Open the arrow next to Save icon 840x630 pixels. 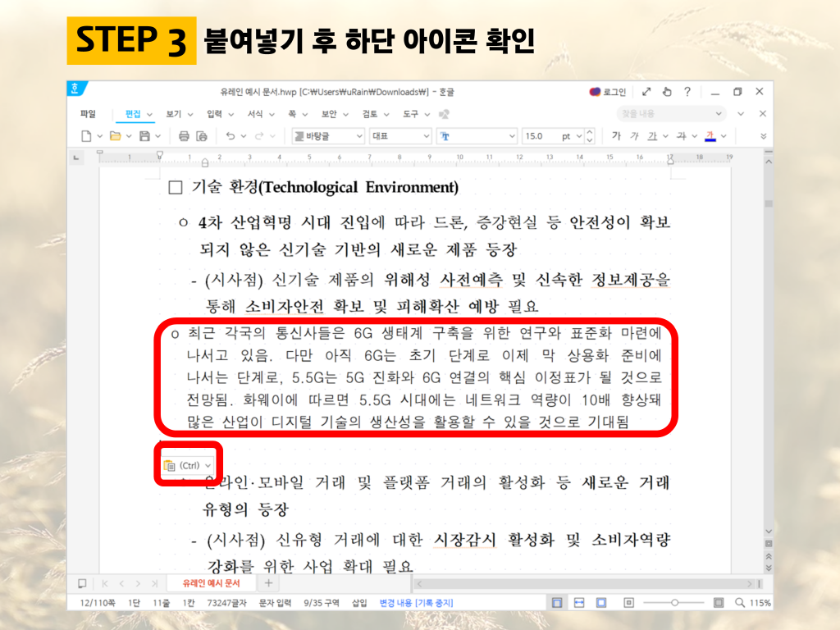pos(157,137)
